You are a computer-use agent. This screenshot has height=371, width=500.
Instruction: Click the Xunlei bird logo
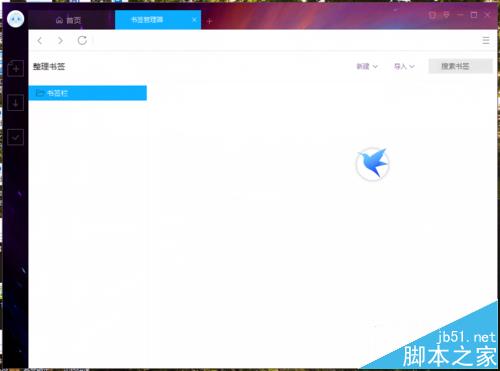tap(373, 163)
